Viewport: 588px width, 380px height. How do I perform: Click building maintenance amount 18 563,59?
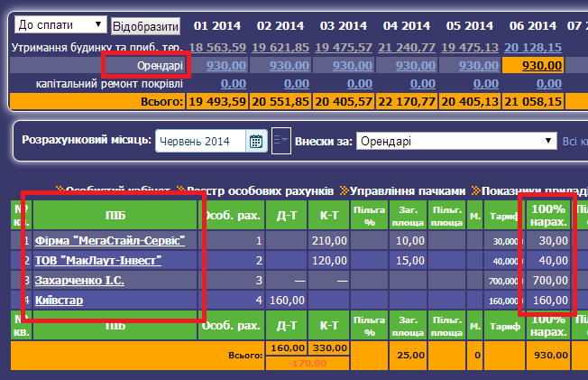coord(217,47)
